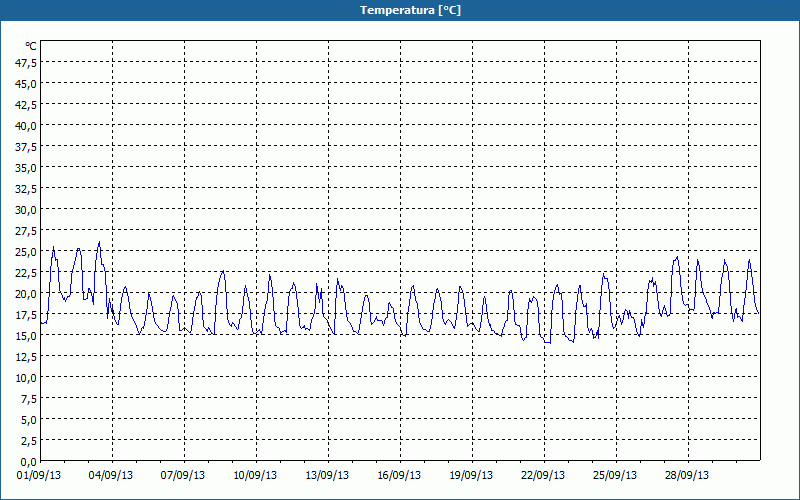800x500 pixels.
Task: Click the 40,0 axis value
Action: pyautogui.click(x=26, y=126)
